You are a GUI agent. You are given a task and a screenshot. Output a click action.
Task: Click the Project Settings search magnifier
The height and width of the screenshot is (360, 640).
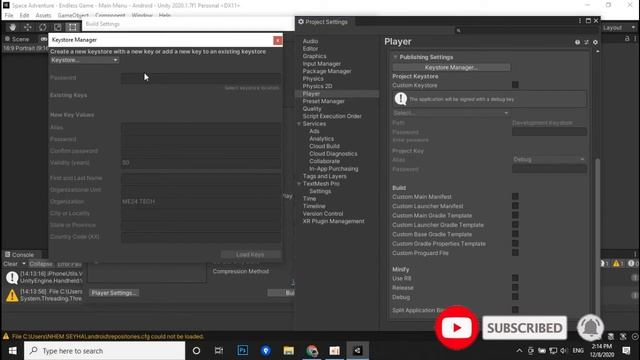click(458, 30)
